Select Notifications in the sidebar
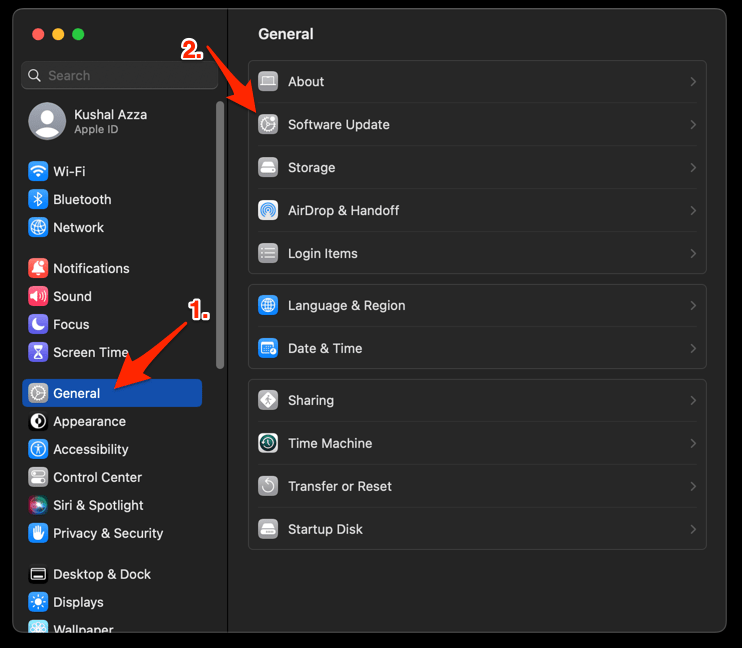Screen dimensions: 742x648 click(91, 269)
